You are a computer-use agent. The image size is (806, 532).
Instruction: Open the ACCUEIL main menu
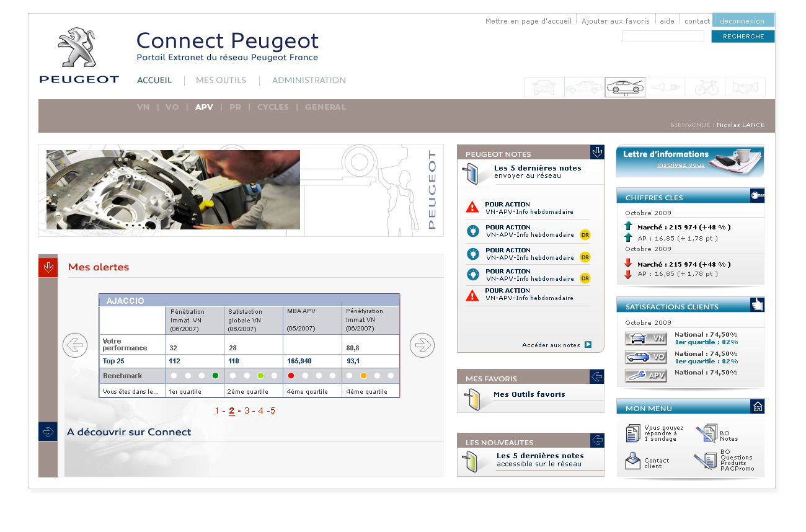154,80
